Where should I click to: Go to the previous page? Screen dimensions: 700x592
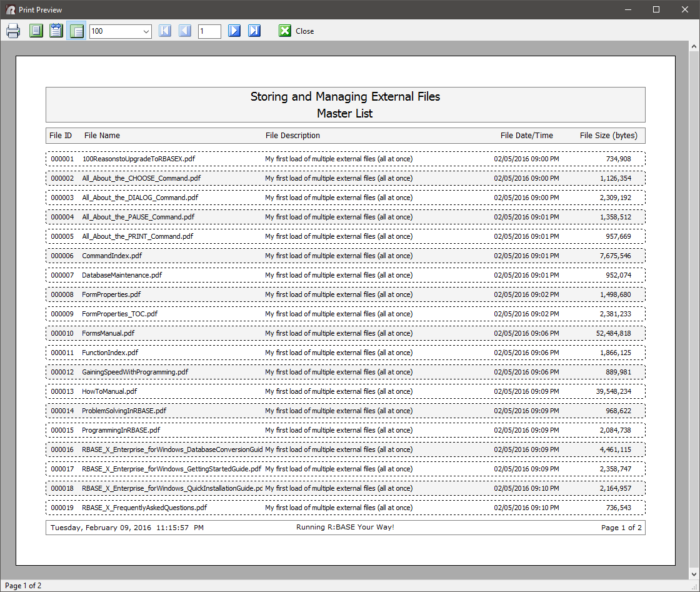[x=185, y=31]
